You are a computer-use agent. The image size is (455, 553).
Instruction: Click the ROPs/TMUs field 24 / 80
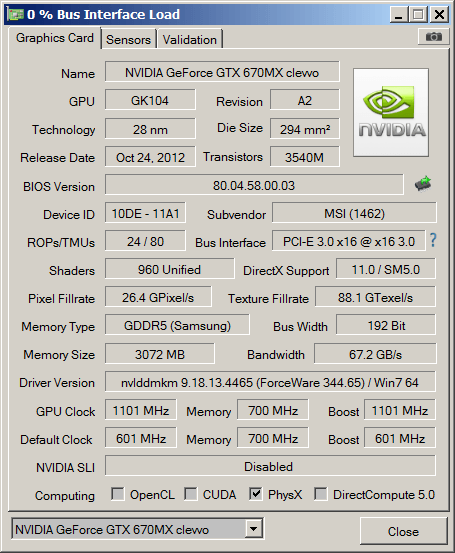click(145, 241)
